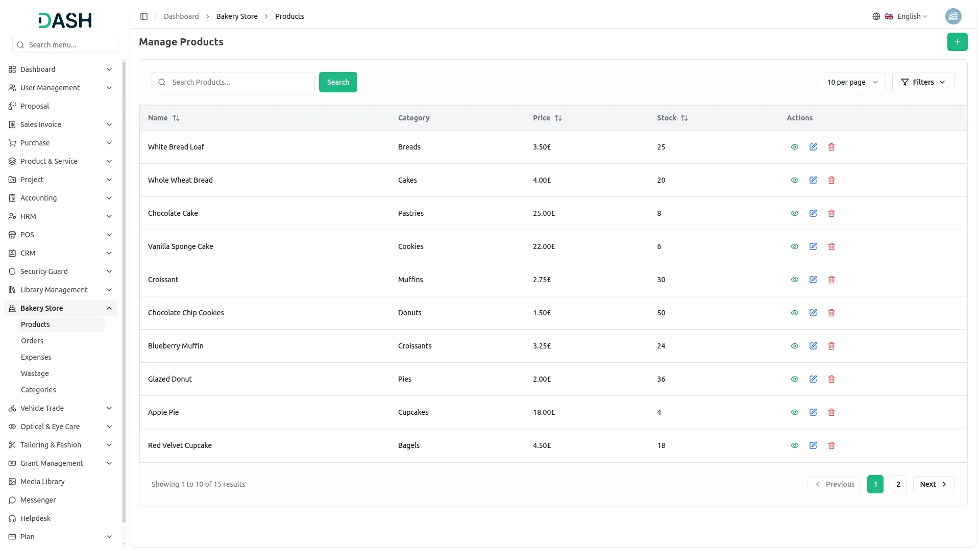Delete the Croissant product
980x551 pixels.
[x=831, y=280]
